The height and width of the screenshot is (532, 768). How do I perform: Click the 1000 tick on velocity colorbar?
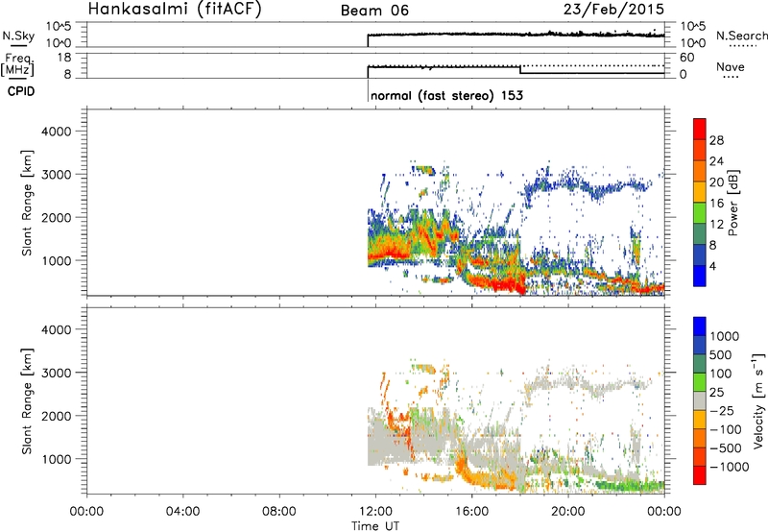pos(725,336)
